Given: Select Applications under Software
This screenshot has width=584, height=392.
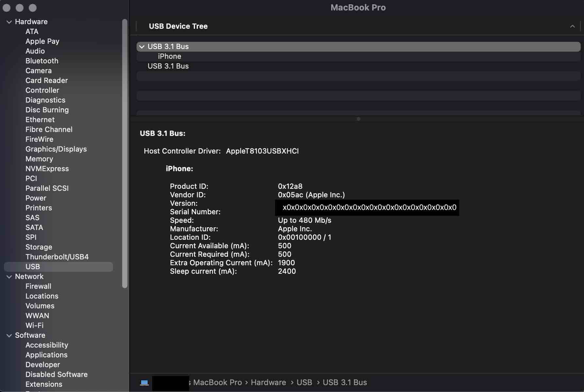Looking at the screenshot, I should tap(46, 355).
